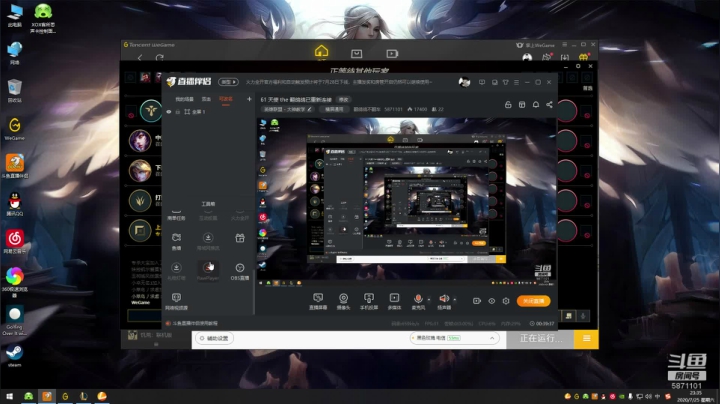Open the WeGame home tab icon
The height and width of the screenshot is (404, 720).
click(321, 51)
